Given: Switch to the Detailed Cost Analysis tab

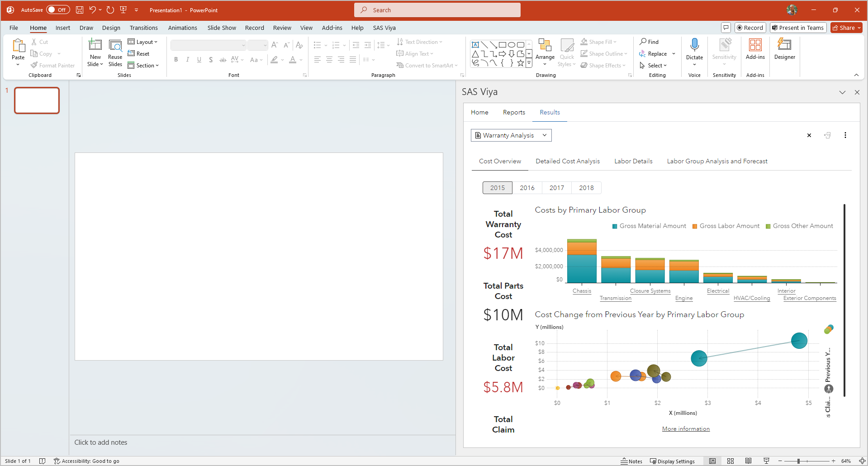Looking at the screenshot, I should pos(568,161).
